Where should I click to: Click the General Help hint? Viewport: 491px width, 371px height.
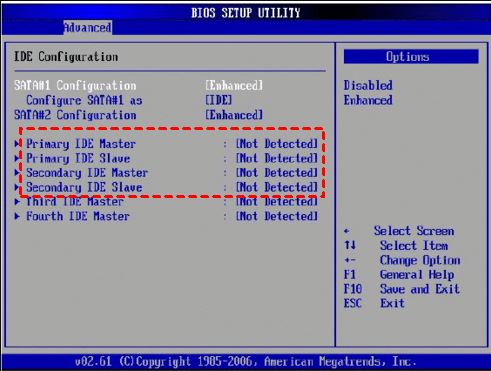[x=417, y=275]
